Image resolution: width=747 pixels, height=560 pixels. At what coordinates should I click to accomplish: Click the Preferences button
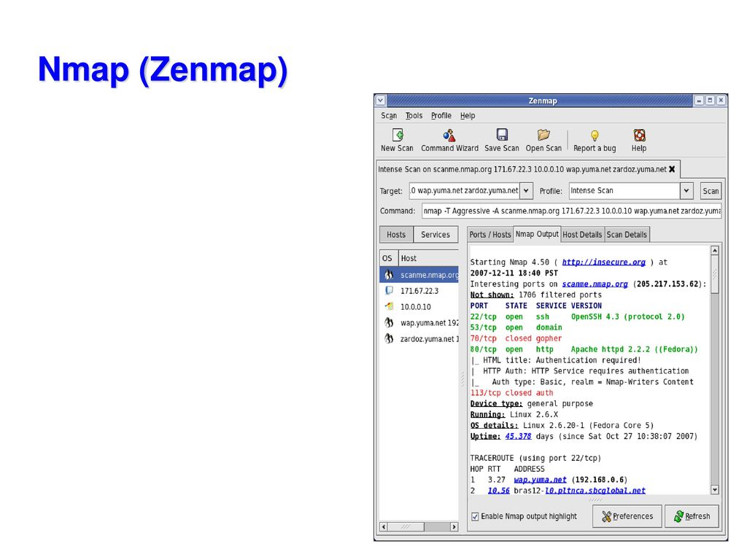click(x=627, y=516)
